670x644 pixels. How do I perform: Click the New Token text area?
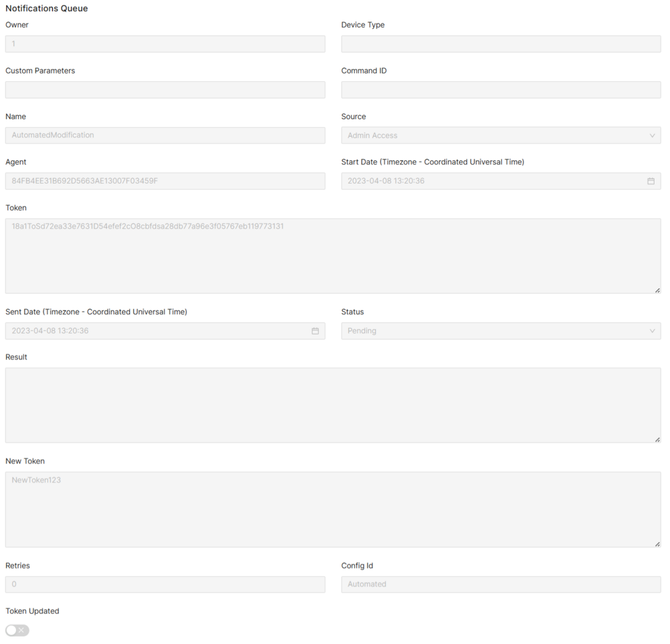point(332,510)
